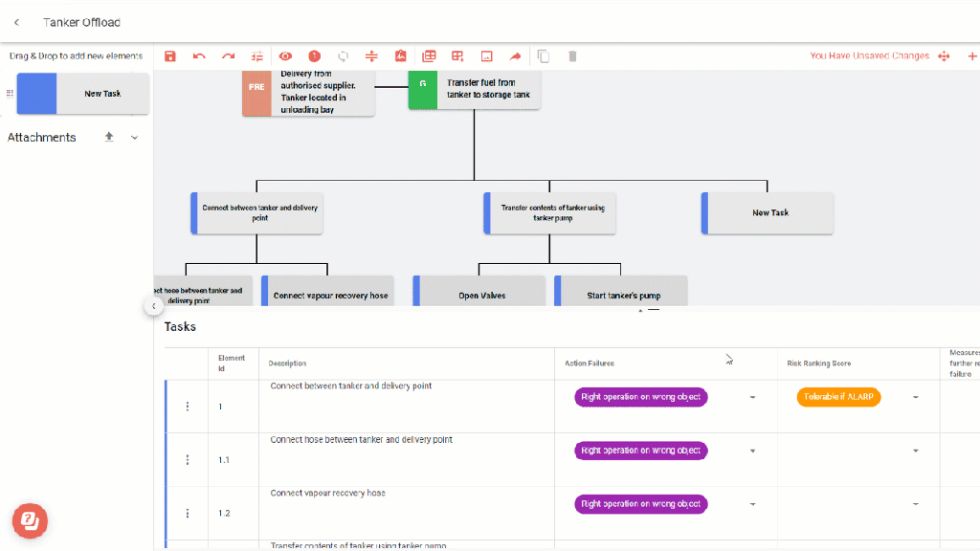
Task: Undo the last change
Action: (x=199, y=56)
